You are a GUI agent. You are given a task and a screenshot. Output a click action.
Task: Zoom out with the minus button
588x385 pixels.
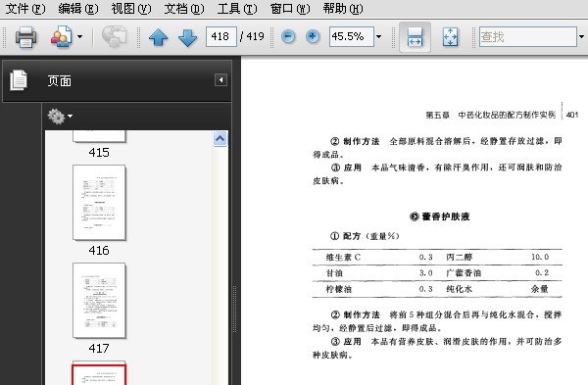coord(288,36)
